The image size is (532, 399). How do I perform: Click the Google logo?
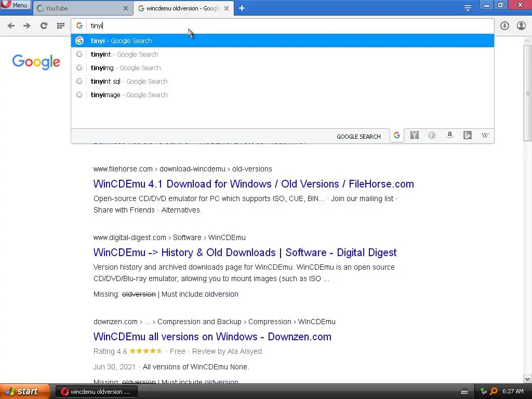pos(36,62)
